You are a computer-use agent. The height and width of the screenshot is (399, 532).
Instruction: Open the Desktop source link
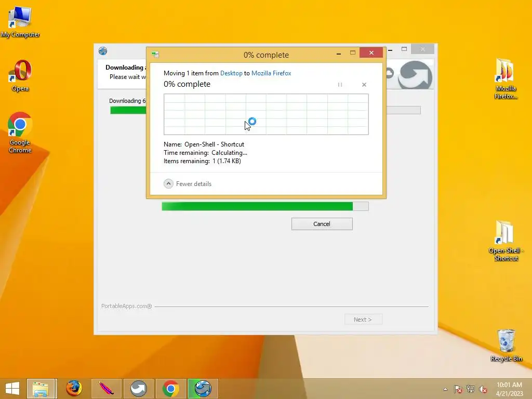pyautogui.click(x=231, y=73)
